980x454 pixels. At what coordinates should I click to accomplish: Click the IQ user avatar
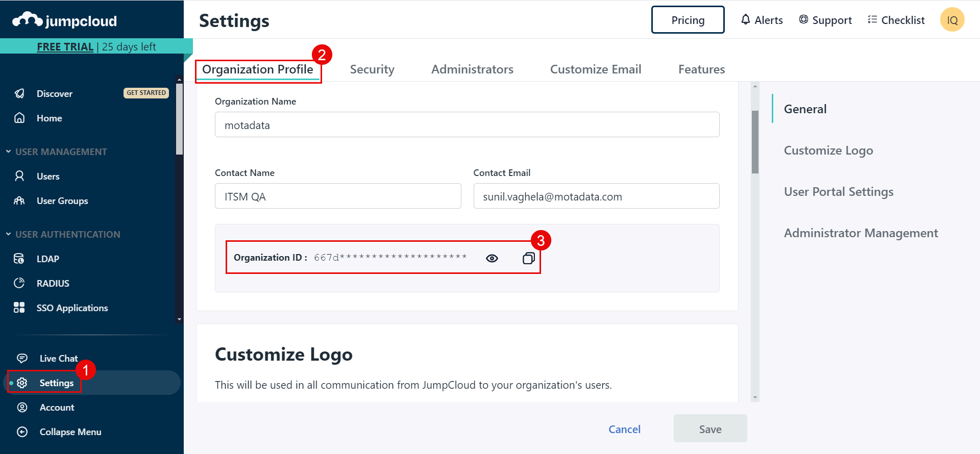click(952, 20)
